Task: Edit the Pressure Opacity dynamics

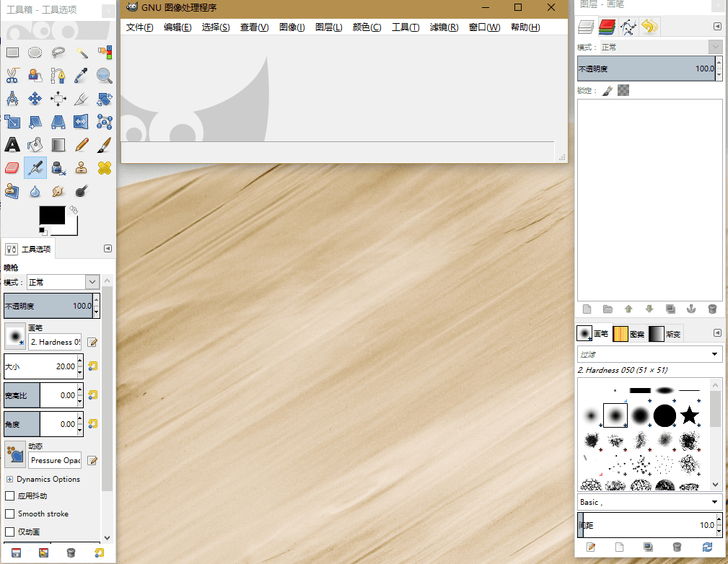Action: coord(92,460)
